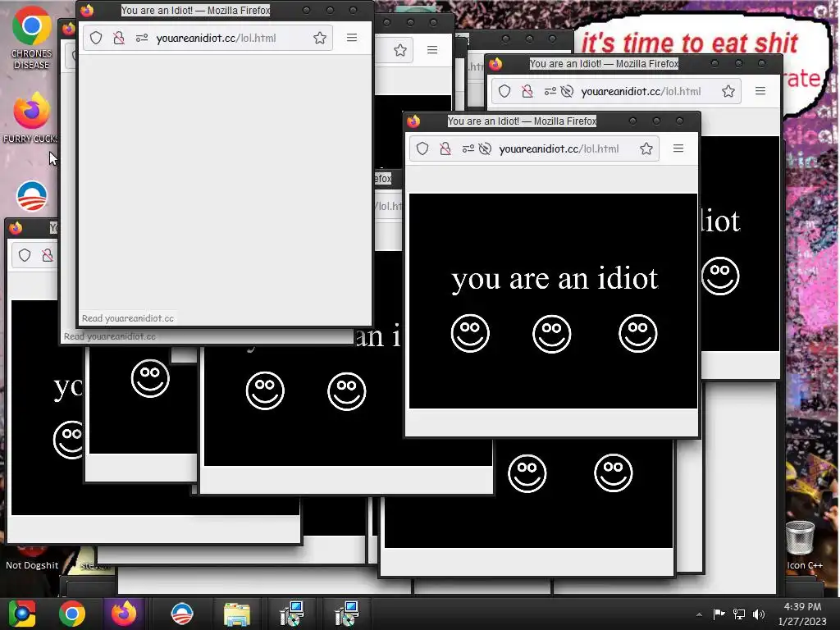Open file explorer folder on taskbar
The height and width of the screenshot is (630, 840).
pos(237,614)
